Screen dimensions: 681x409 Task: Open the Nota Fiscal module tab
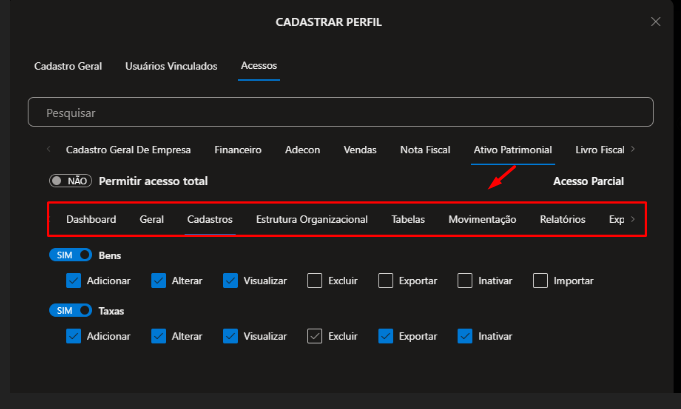[x=424, y=150]
